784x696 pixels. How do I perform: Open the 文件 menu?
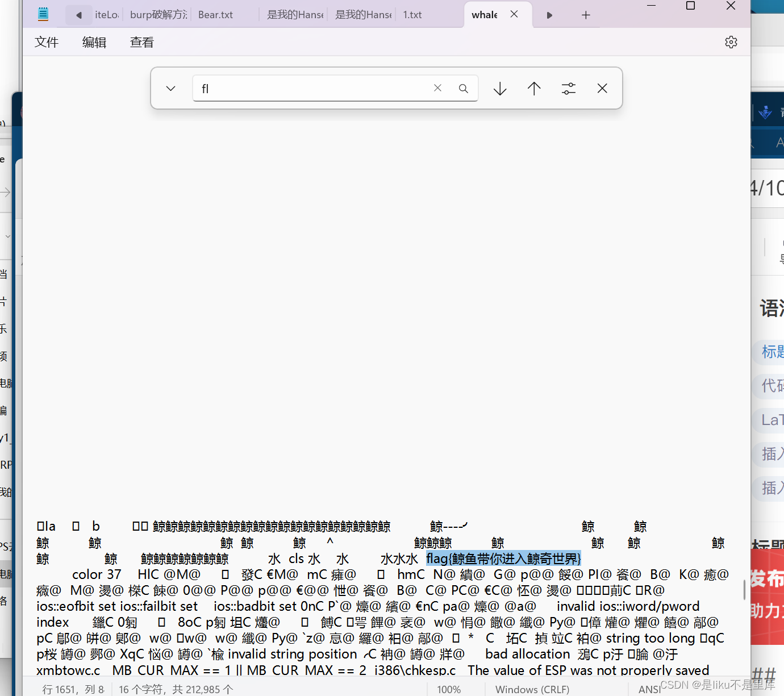47,43
